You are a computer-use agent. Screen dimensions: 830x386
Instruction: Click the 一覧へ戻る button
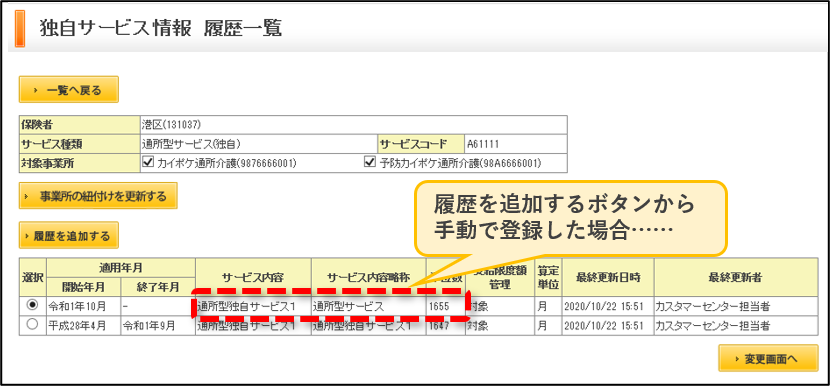click(x=69, y=89)
